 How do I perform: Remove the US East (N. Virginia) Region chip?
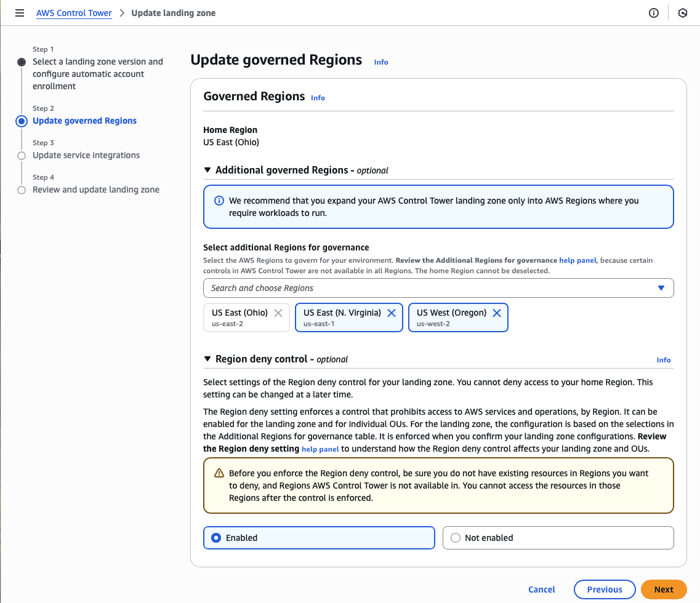coord(392,313)
